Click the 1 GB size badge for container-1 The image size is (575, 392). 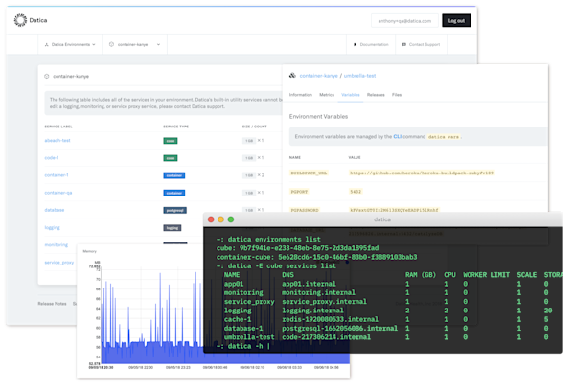(x=249, y=175)
